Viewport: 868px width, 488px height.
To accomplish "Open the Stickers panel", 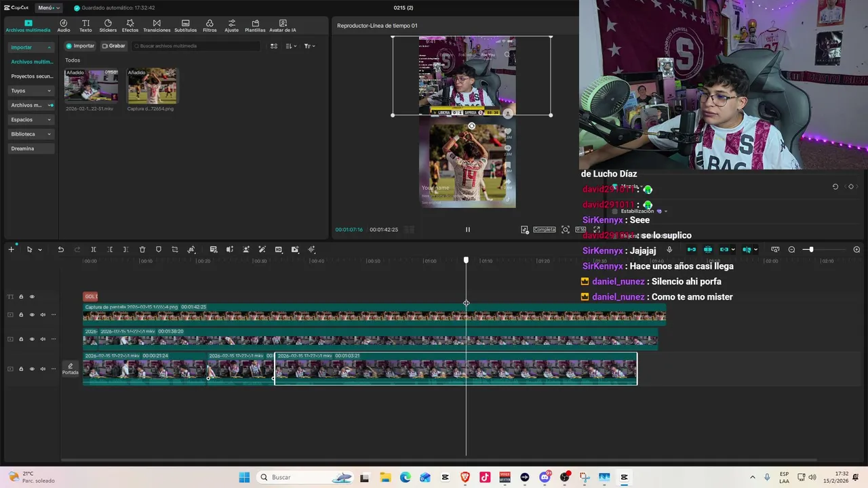I will 108,26.
